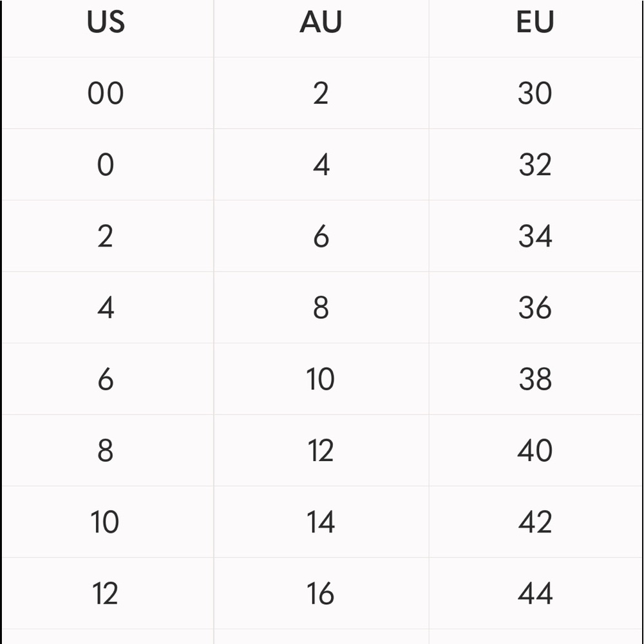644x644 pixels.
Task: Click AU size 10 cell
Action: pos(321,379)
